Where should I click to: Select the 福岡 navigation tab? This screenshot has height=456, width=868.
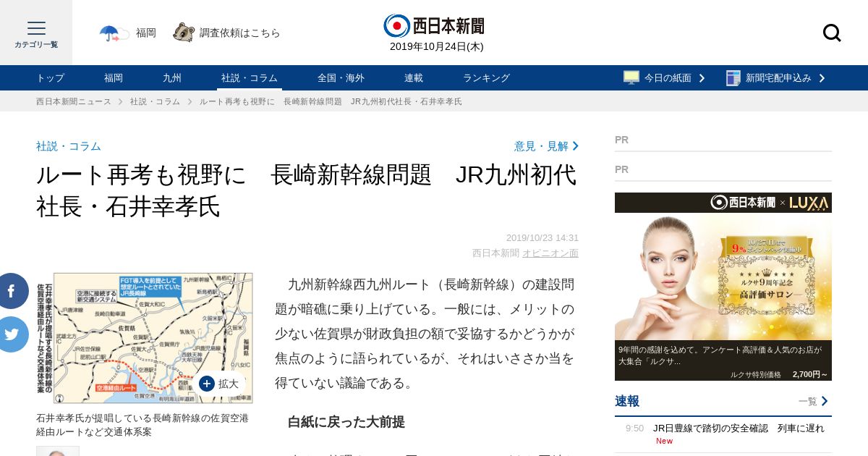[x=114, y=77]
